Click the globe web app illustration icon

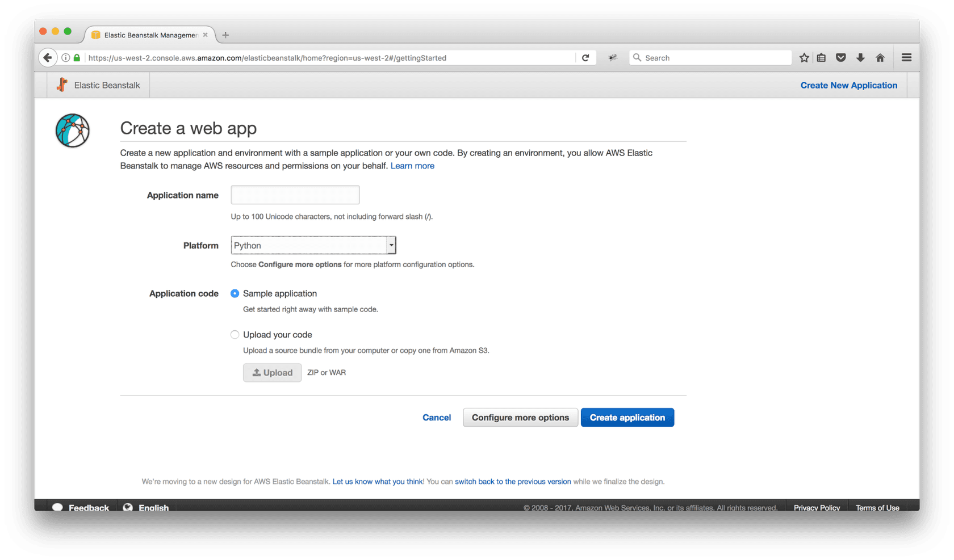point(73,130)
